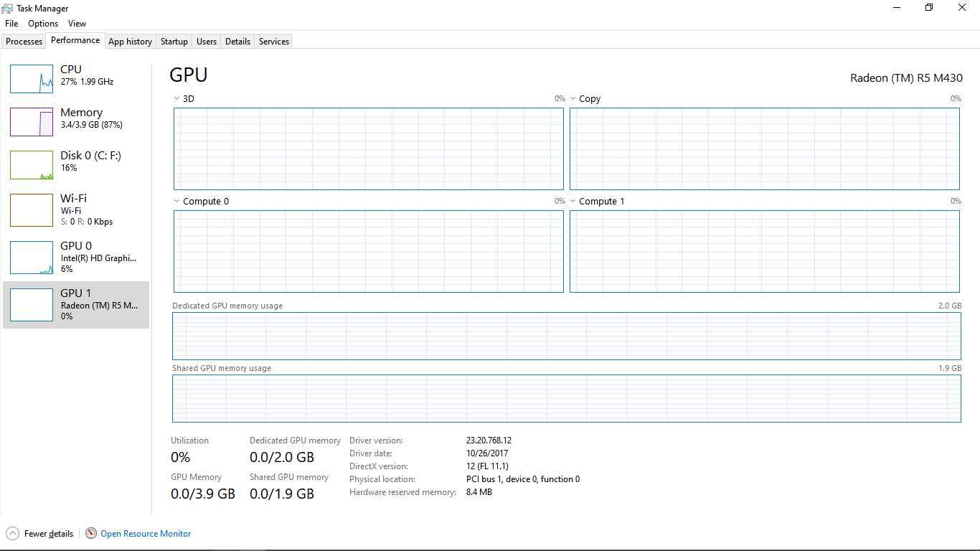Click the 1.9 GB shared memory scale label
980x551 pixels.
[950, 368]
